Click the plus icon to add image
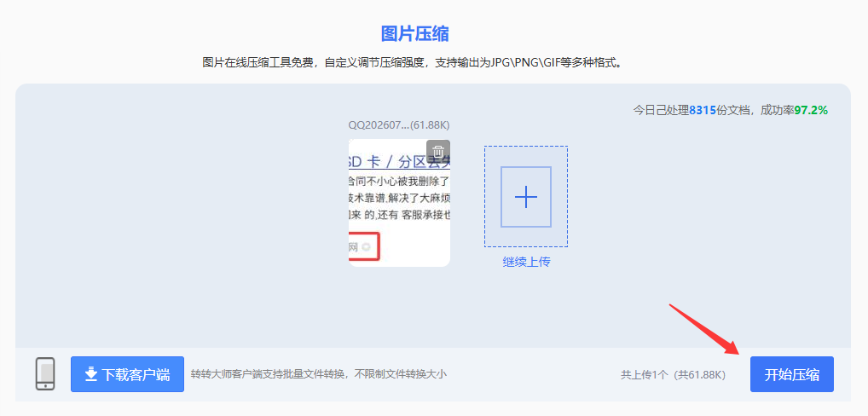Screen dimensions: 868x416 point(526,197)
